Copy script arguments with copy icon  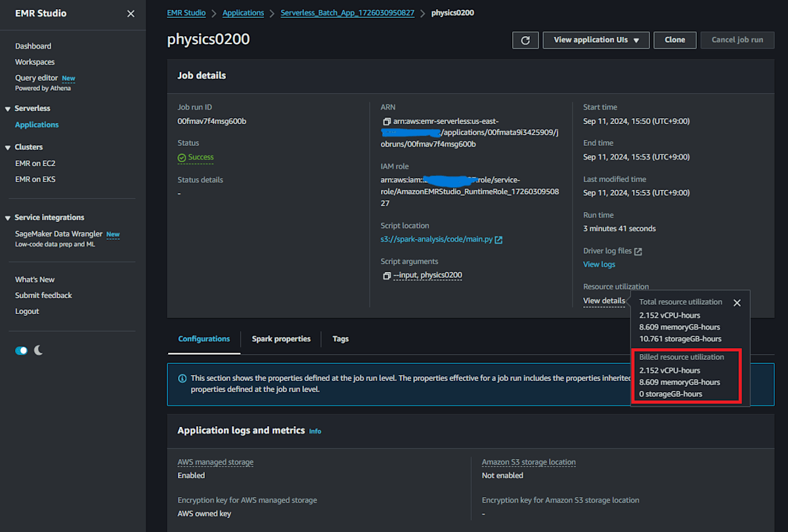pos(386,275)
